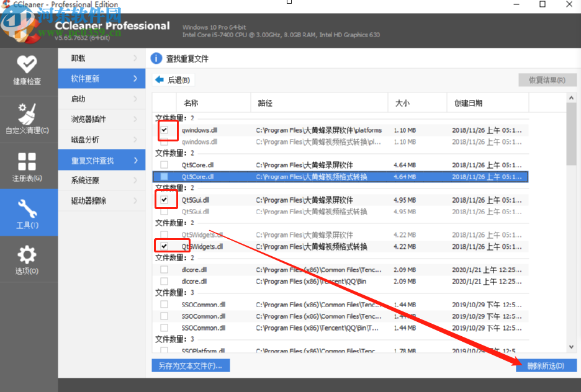Open the 启动 (Startup) menu item

point(102,99)
